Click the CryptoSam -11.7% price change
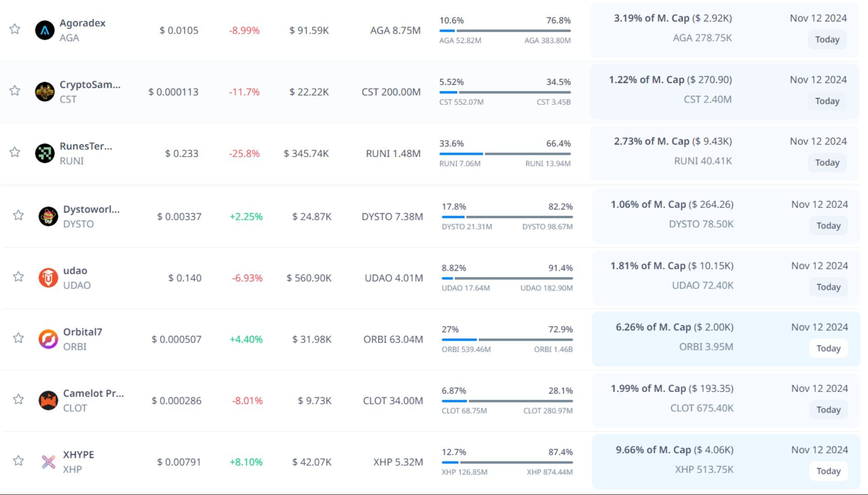 point(244,92)
